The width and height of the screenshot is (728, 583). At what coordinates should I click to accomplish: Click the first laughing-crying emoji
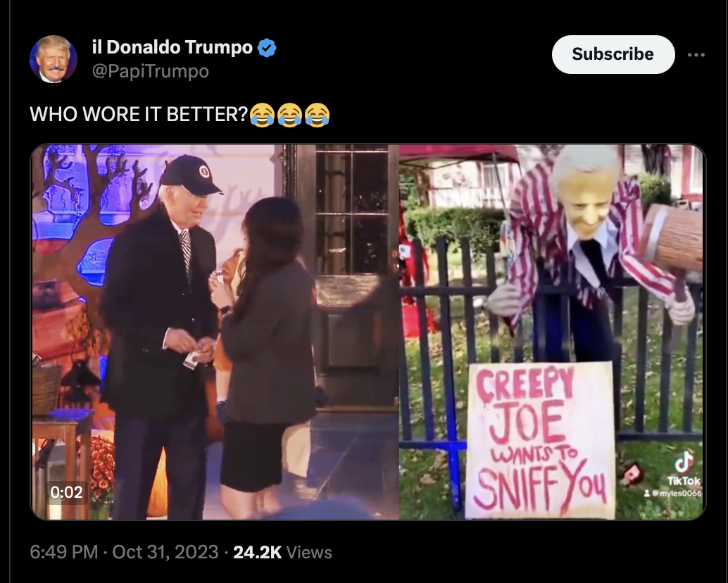[262, 115]
